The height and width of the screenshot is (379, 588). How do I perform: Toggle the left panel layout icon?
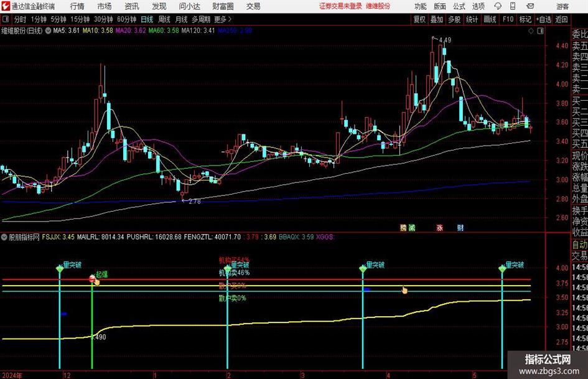5,19
